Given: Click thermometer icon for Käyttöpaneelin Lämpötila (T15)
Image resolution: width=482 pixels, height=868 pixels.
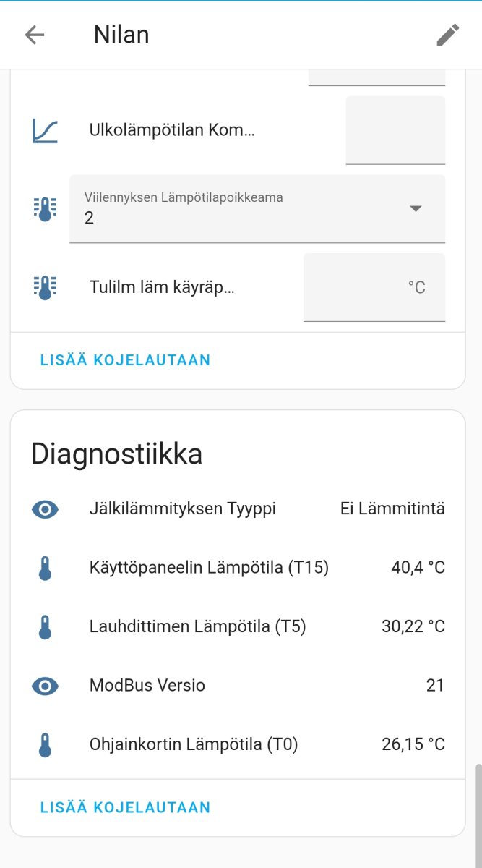Looking at the screenshot, I should pos(45,569).
